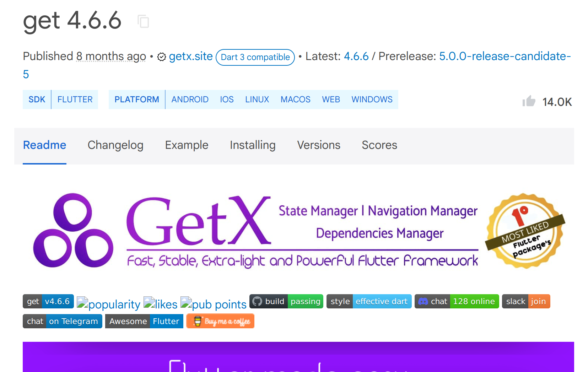
Task: Filter by ANDROID platform tag
Action: coord(190,99)
